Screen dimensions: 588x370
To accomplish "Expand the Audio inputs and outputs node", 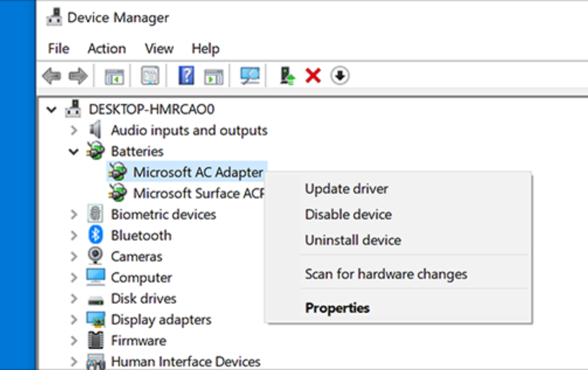I will [73, 131].
